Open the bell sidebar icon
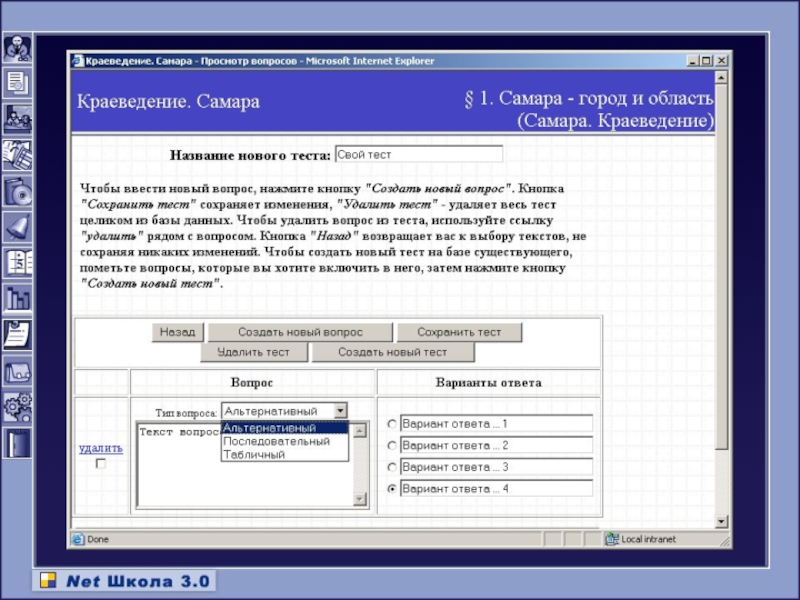The image size is (800, 600). pyautogui.click(x=18, y=227)
